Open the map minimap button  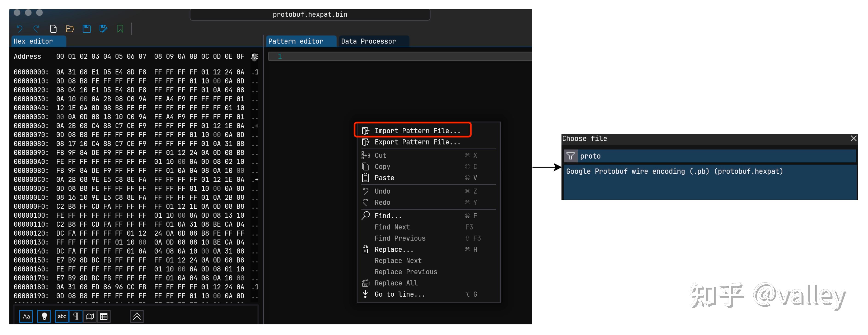coord(90,316)
